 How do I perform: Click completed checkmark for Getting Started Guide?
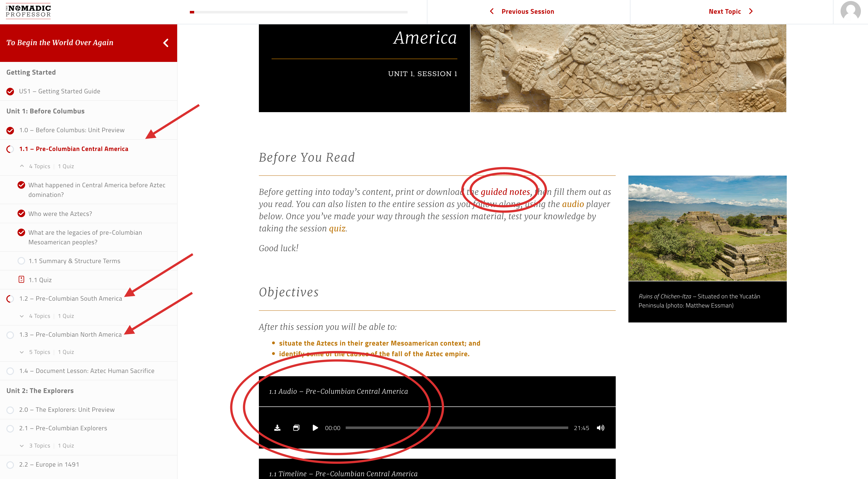[x=10, y=91]
